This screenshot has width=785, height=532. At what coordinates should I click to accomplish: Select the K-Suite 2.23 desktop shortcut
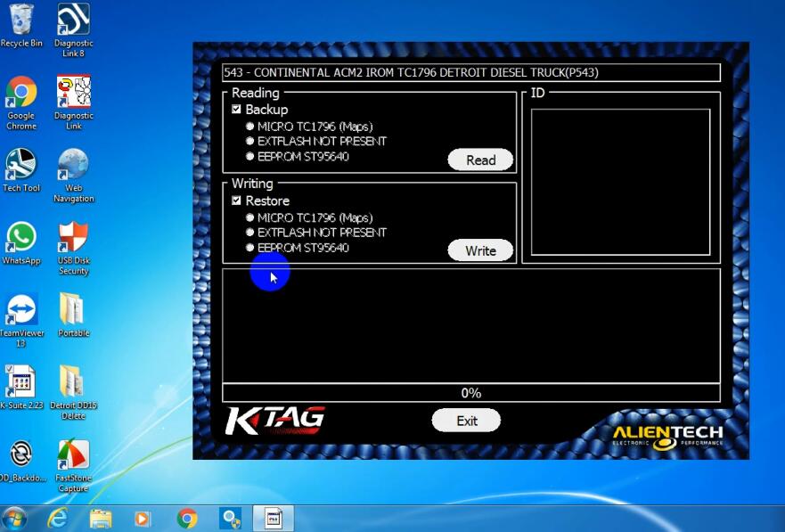click(21, 388)
